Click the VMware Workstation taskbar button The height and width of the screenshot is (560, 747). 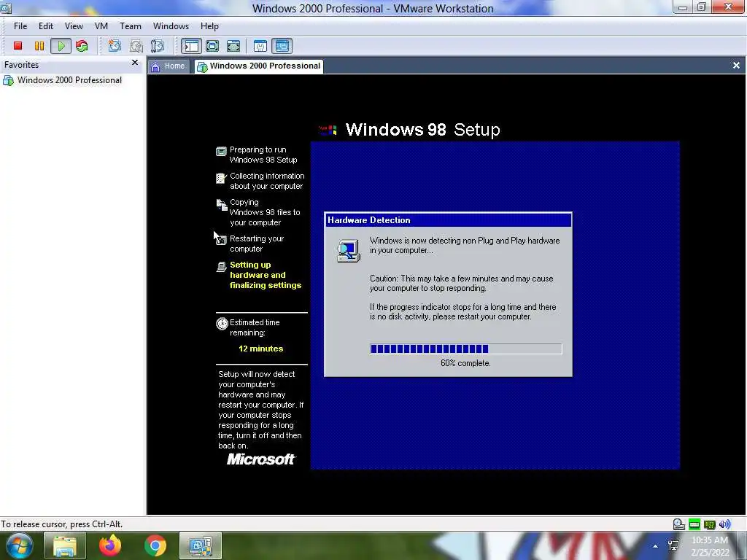201,545
